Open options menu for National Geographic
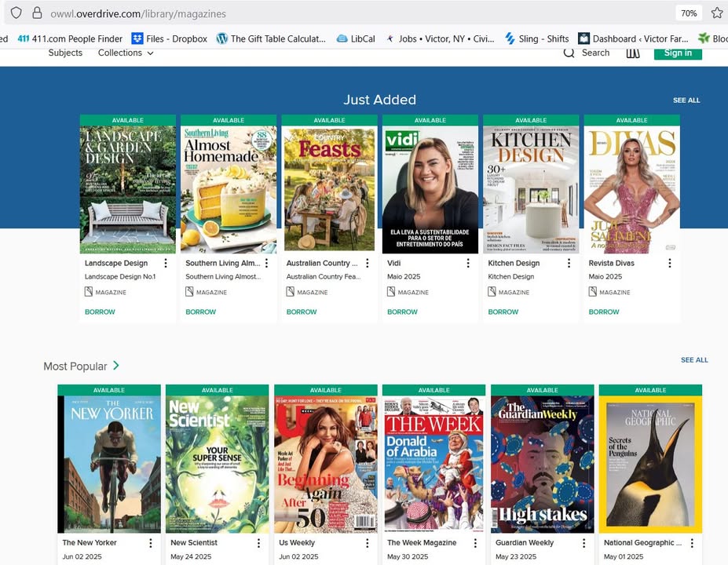The width and height of the screenshot is (728, 565). point(692,543)
